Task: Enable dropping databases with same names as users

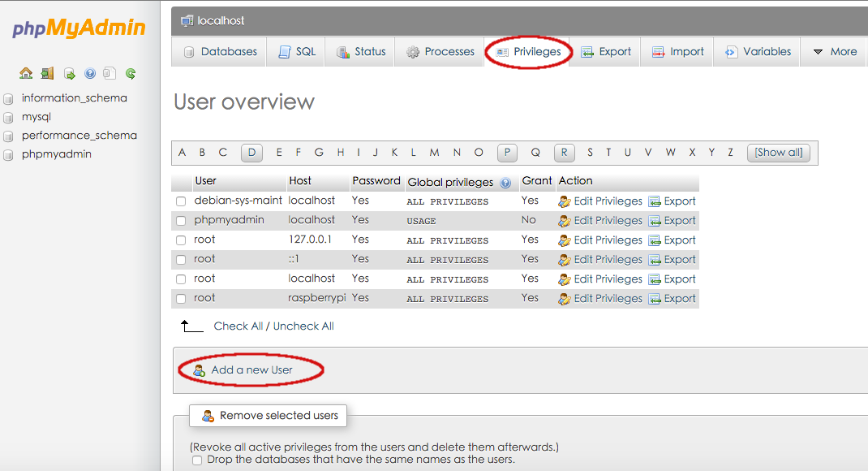Action: (x=196, y=460)
